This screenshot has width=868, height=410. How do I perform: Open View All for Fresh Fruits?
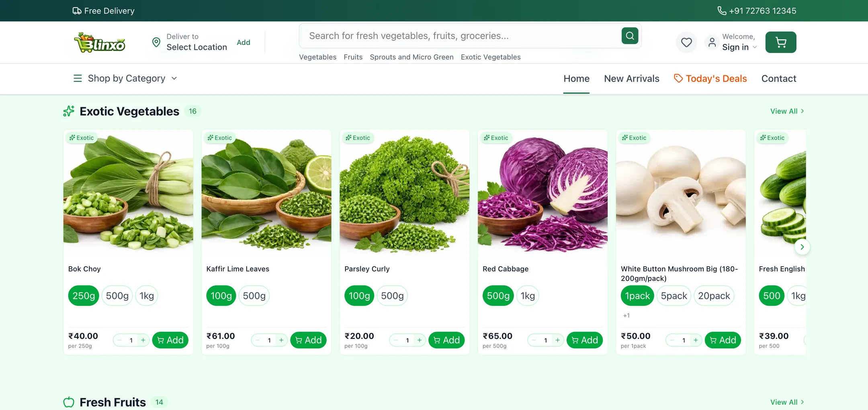[787, 402]
